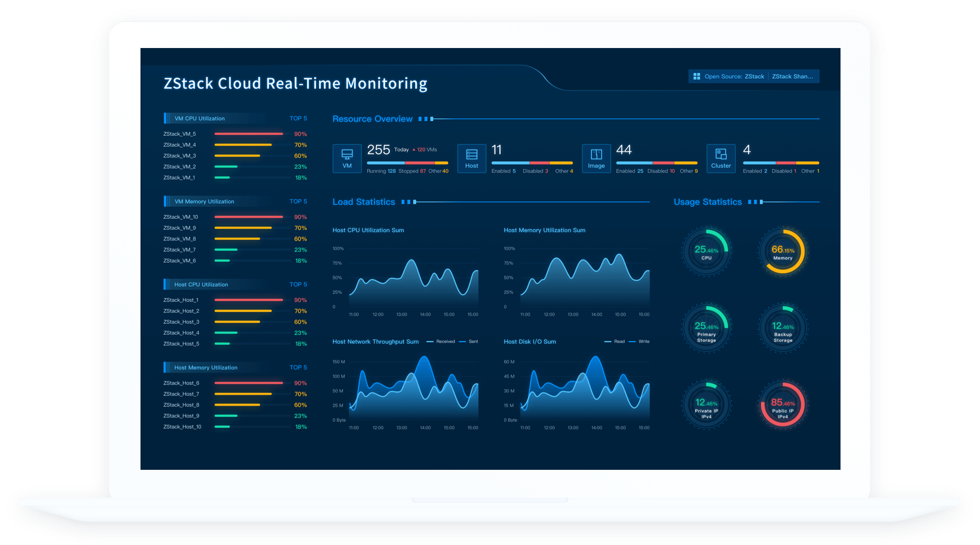Click the Private IP IPv4 gauge

click(x=706, y=405)
